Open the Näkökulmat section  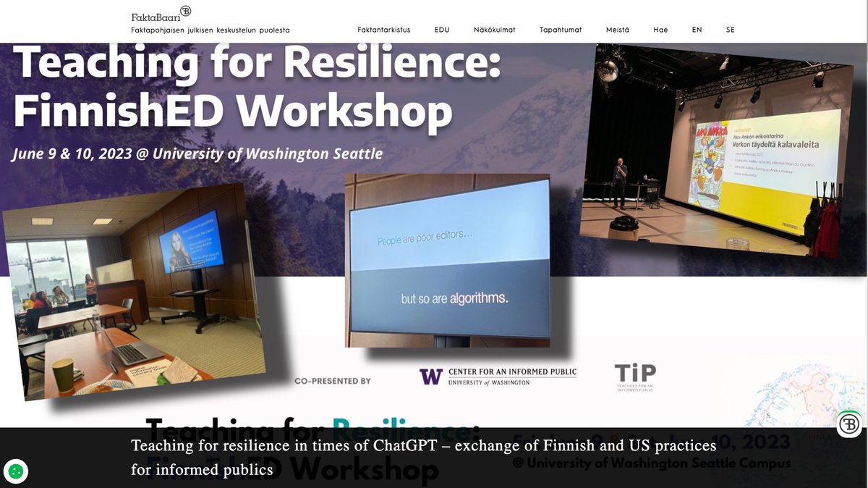[494, 30]
